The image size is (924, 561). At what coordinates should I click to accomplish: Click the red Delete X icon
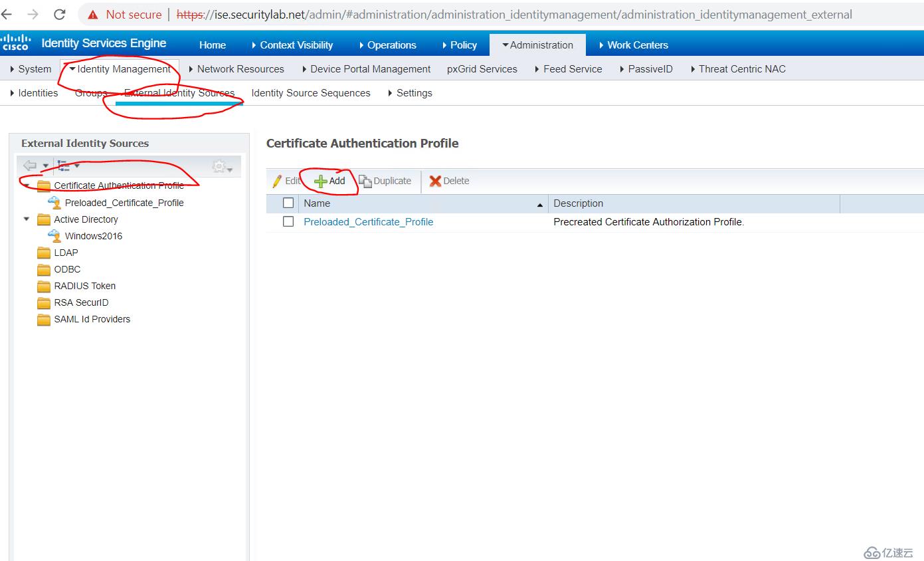coord(435,181)
